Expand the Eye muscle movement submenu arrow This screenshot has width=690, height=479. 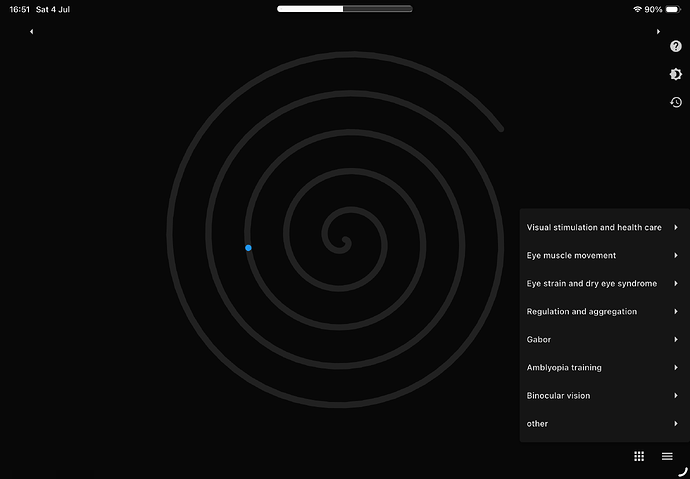[675, 256]
